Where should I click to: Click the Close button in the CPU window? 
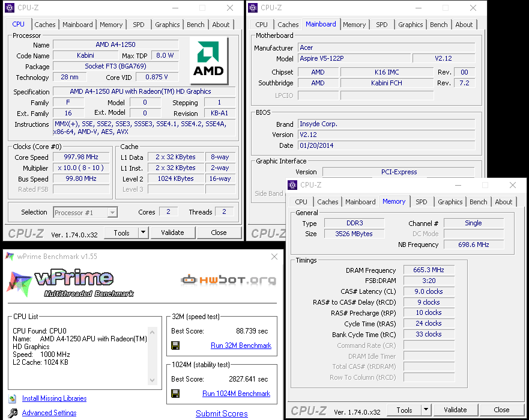(x=219, y=233)
